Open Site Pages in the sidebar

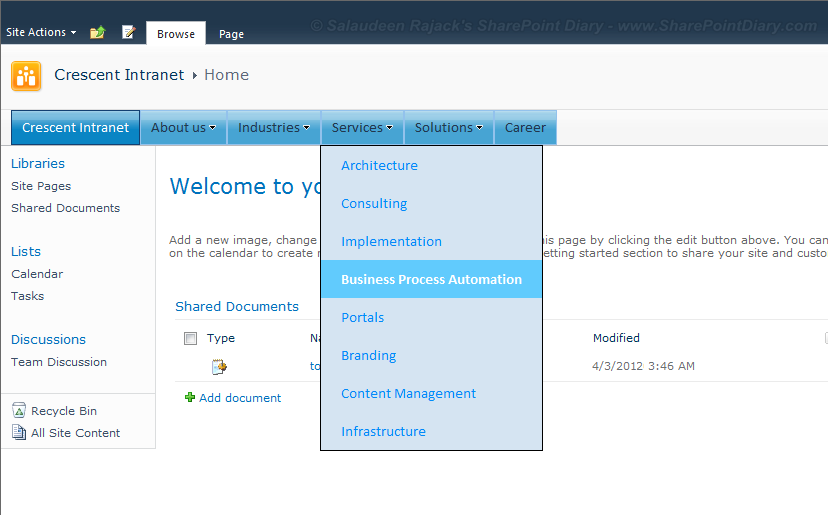[41, 186]
